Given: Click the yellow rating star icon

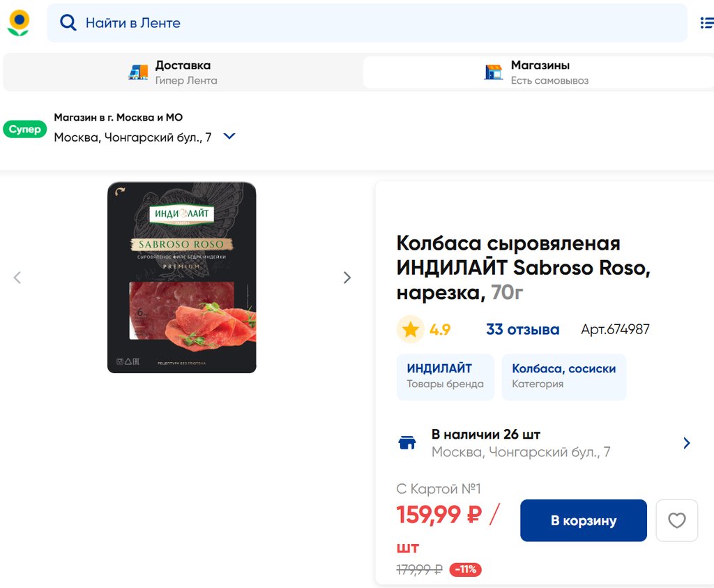Looking at the screenshot, I should tap(411, 329).
